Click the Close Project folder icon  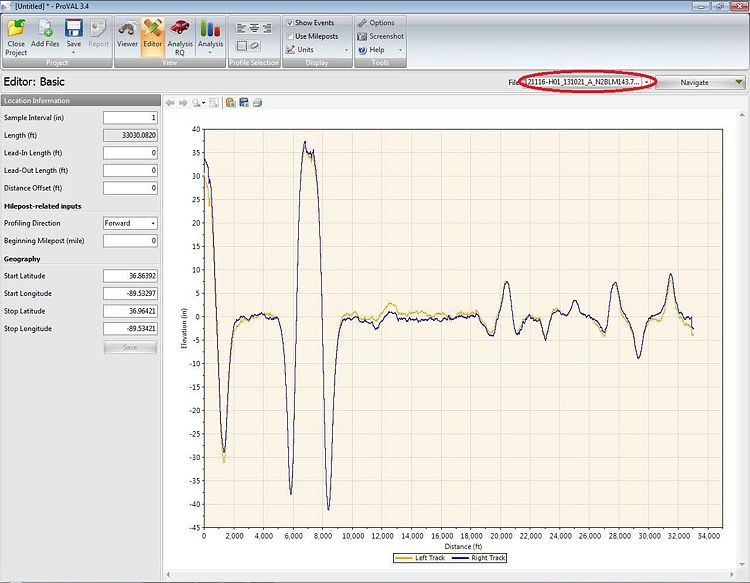pos(16,29)
